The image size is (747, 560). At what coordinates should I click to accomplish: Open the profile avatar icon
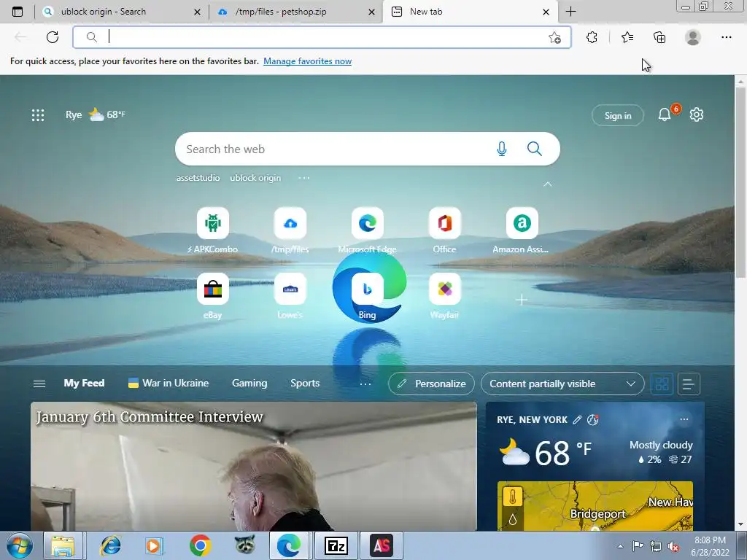pos(693,37)
